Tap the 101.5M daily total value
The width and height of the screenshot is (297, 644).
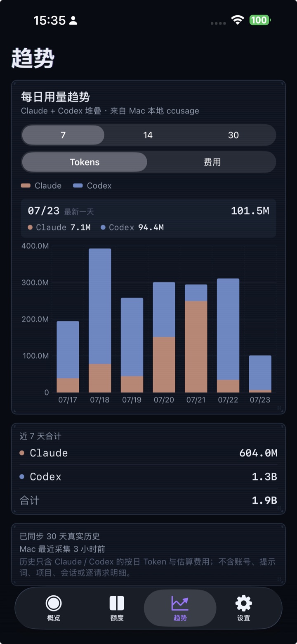[250, 211]
